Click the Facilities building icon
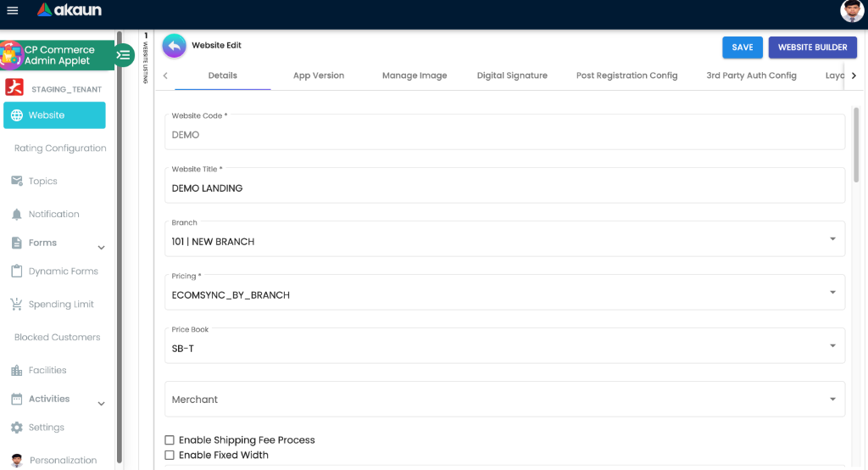 [x=17, y=370]
